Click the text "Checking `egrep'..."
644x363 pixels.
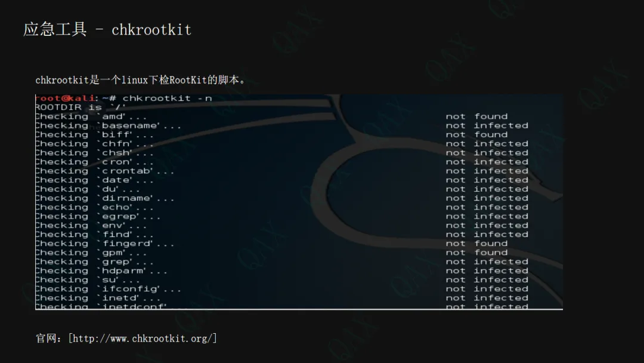click(x=98, y=216)
